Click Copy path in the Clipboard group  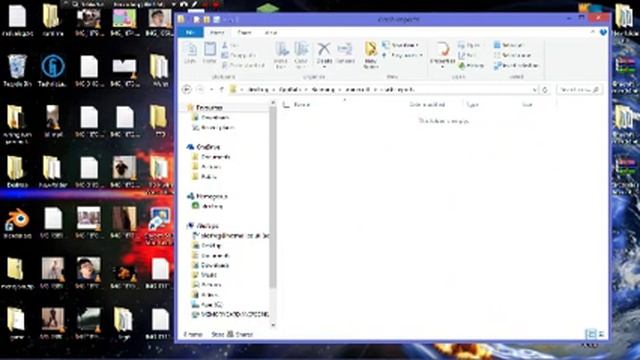[x=239, y=55]
